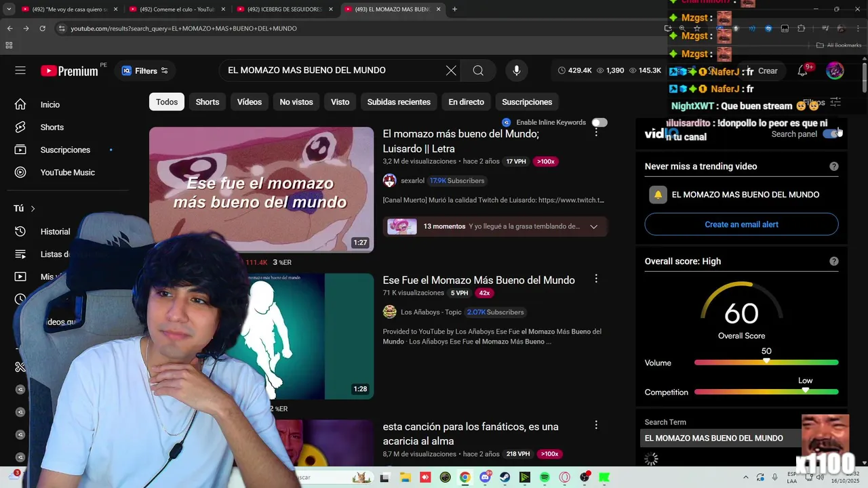Select the En directo filter chip
This screenshot has width=868, height=488.
click(467, 102)
